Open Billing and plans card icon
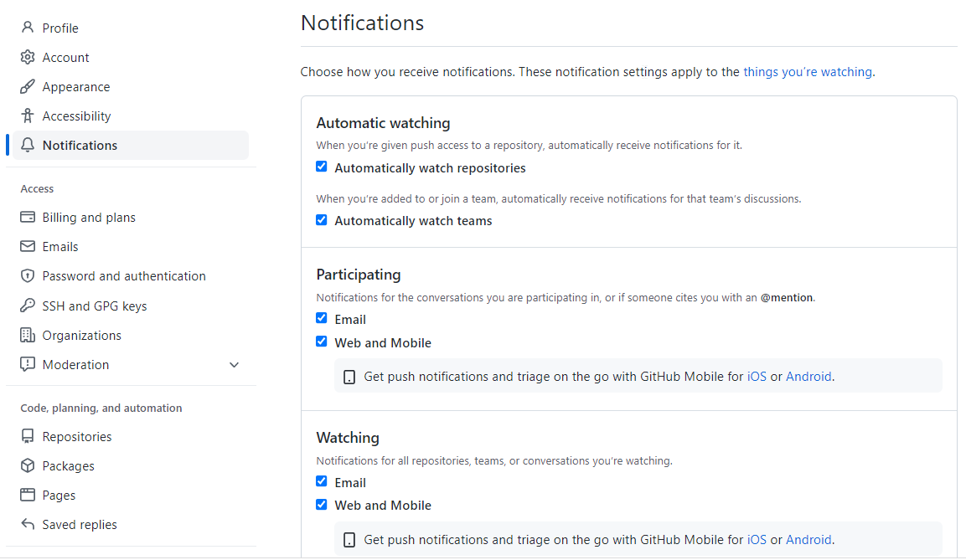Viewport: 966px width, 560px height. click(x=27, y=217)
